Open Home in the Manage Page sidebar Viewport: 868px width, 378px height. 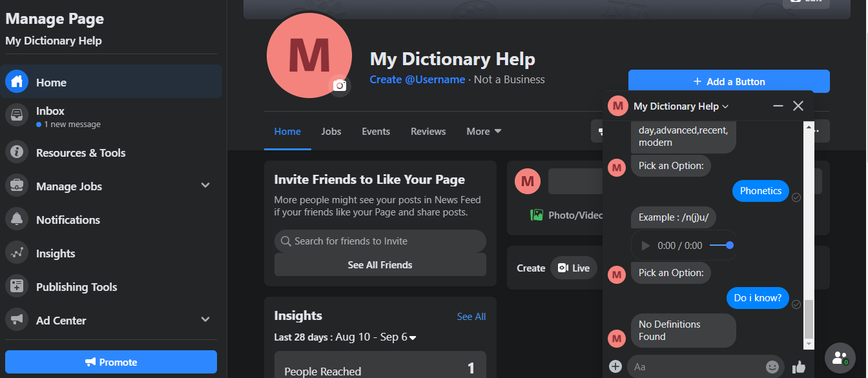point(111,82)
